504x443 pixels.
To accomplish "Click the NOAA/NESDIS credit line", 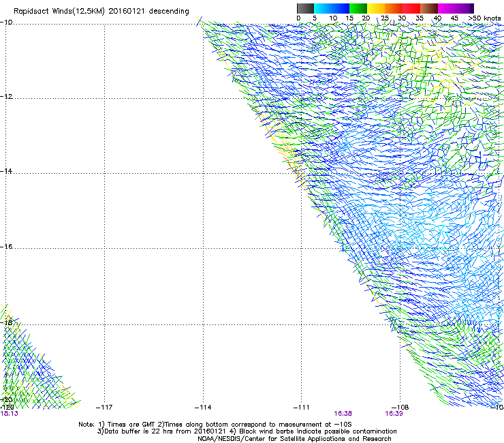I will (x=294, y=439).
